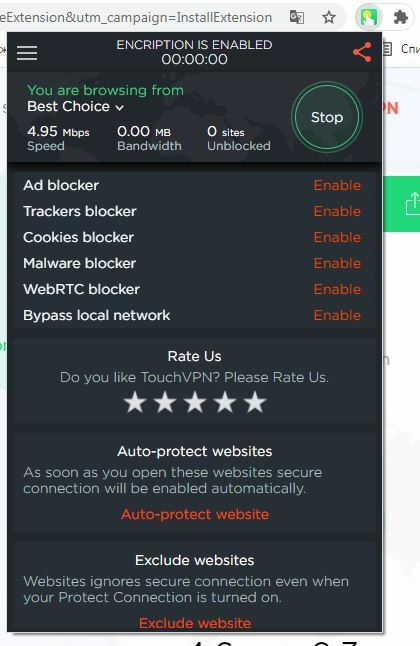Viewport: 420px width, 646px height.
Task: Click the Exclude website link
Action: coord(195,623)
